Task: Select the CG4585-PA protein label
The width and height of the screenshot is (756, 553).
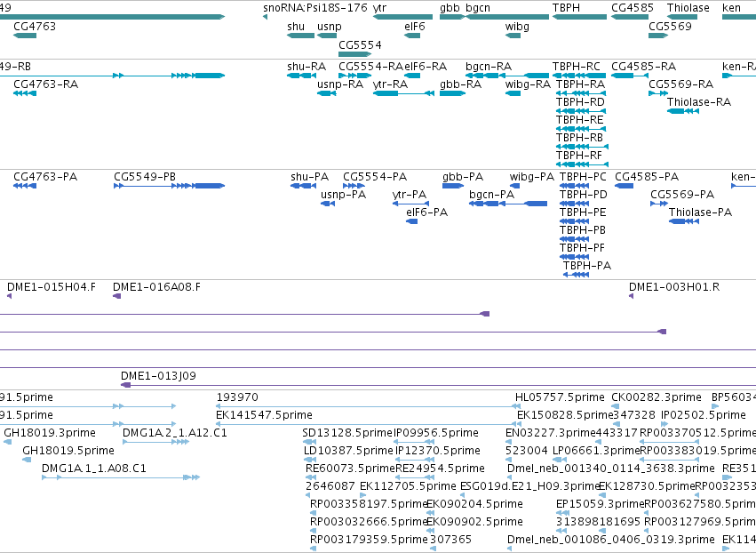Action: (x=647, y=177)
